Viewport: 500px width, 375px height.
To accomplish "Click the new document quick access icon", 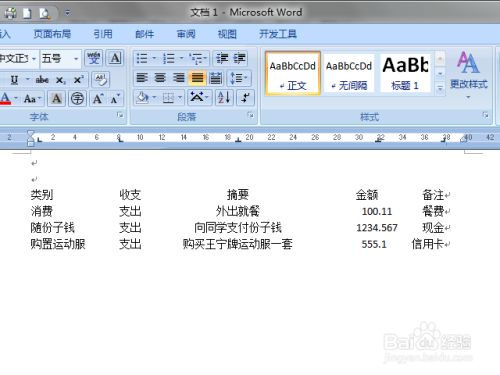I will (x=27, y=13).
